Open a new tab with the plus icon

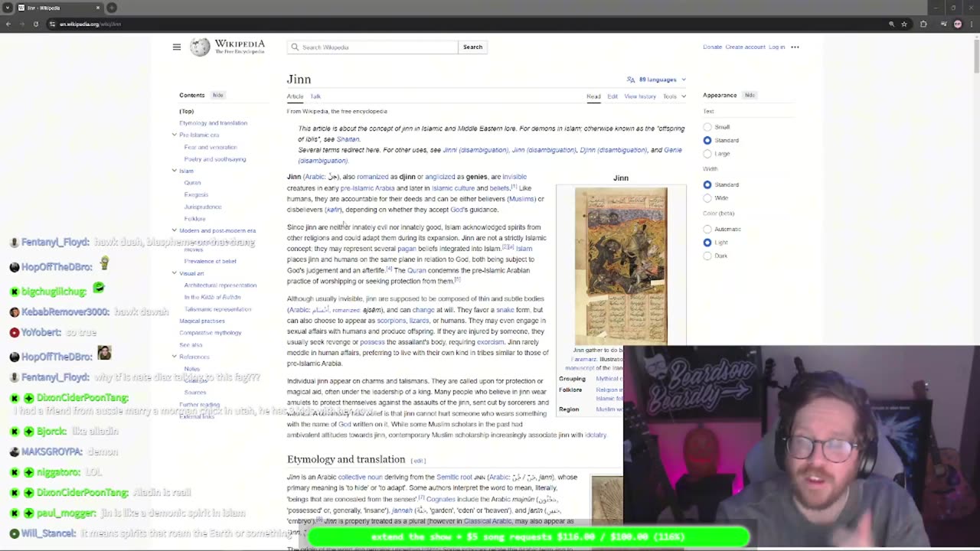click(112, 8)
